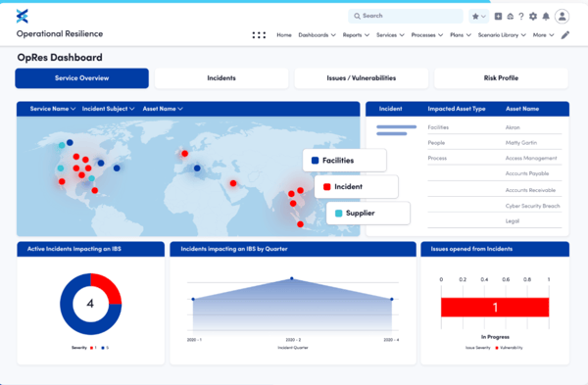This screenshot has height=385, width=588.
Task: Open the favorites star dropdown
Action: pos(479,16)
